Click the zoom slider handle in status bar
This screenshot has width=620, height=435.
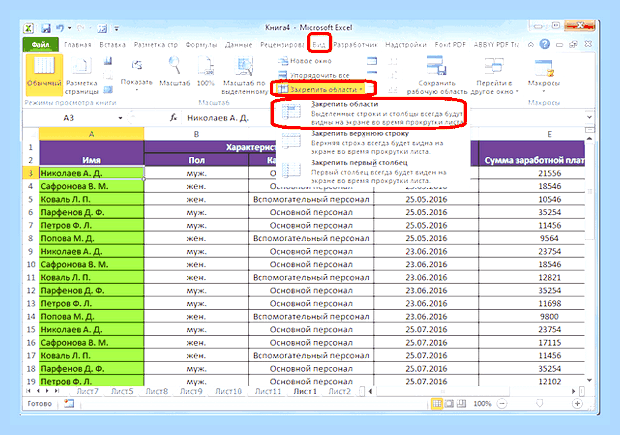(539, 404)
